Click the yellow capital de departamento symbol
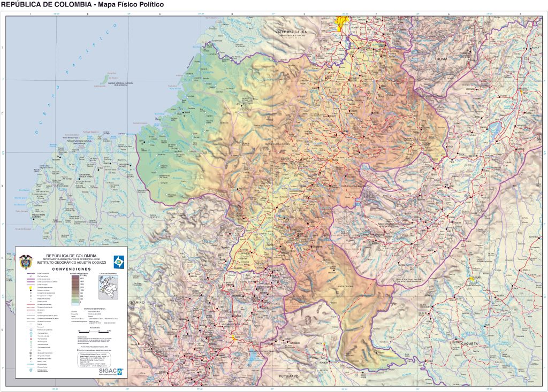 click(31, 287)
